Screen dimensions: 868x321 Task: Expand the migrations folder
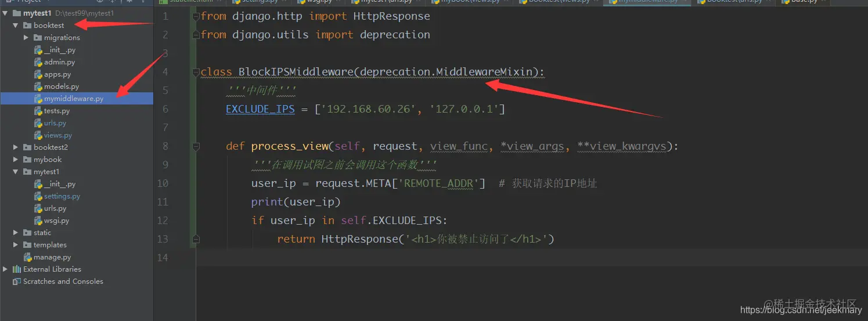point(26,38)
